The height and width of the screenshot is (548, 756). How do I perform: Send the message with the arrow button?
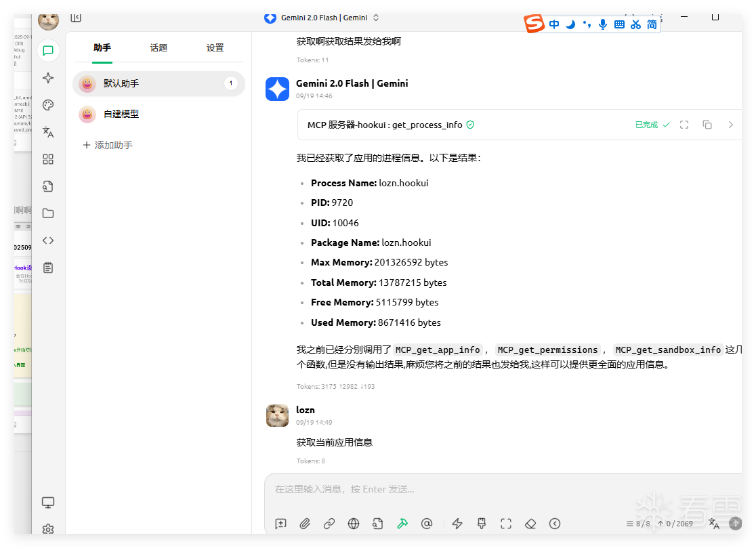click(735, 524)
